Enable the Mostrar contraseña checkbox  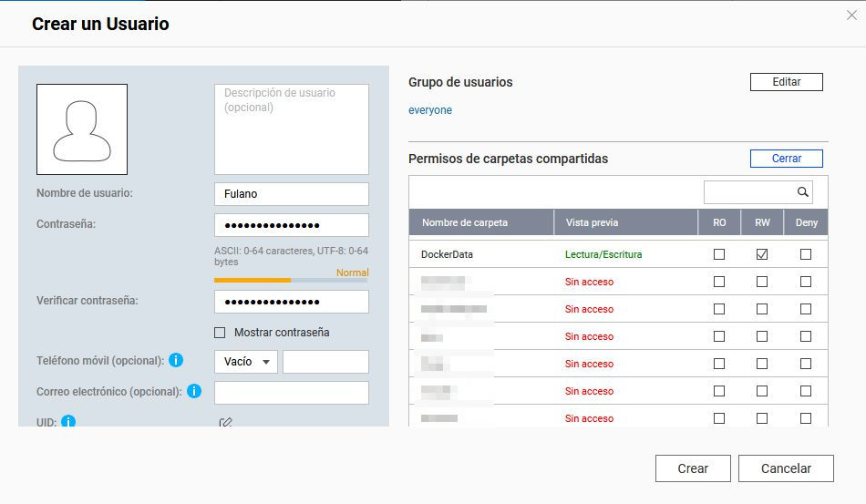(220, 333)
